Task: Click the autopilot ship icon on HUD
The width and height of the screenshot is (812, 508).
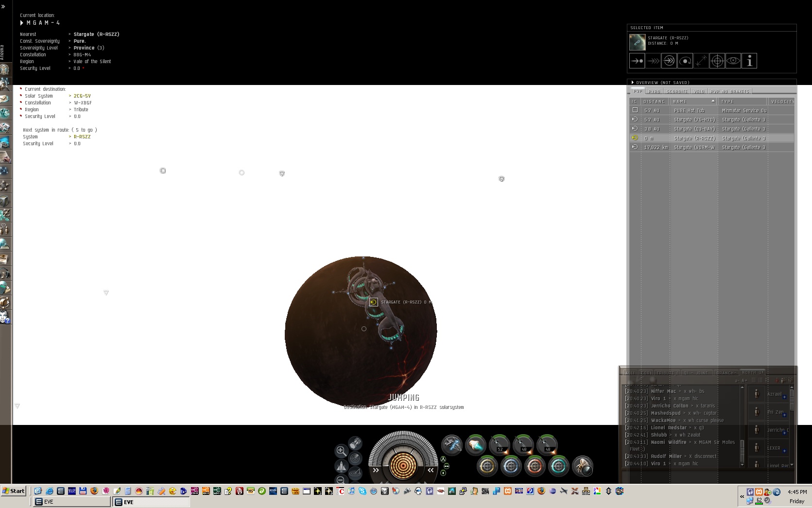Action: pos(341,466)
